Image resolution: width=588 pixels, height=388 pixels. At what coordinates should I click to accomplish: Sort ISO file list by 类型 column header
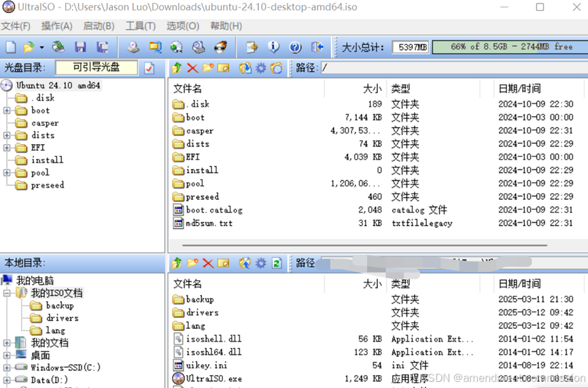coord(433,89)
